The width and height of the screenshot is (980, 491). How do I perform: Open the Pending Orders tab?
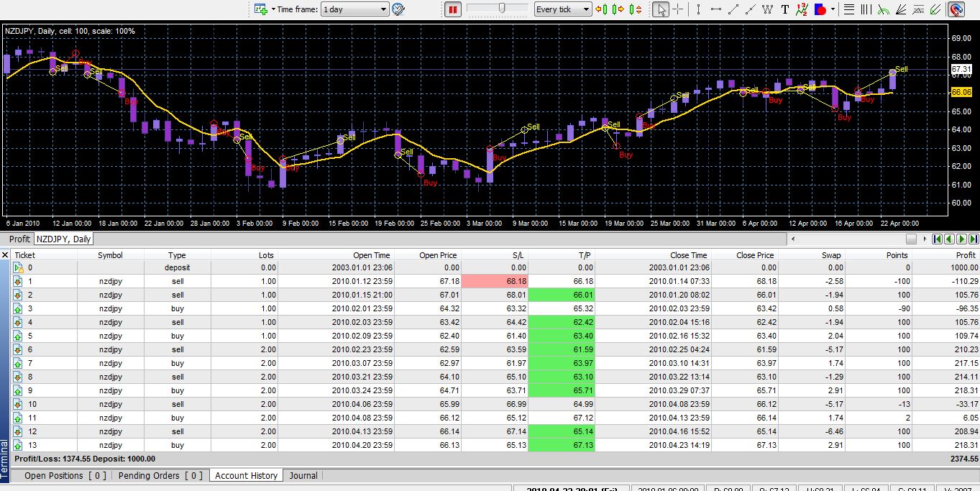pyautogui.click(x=160, y=475)
